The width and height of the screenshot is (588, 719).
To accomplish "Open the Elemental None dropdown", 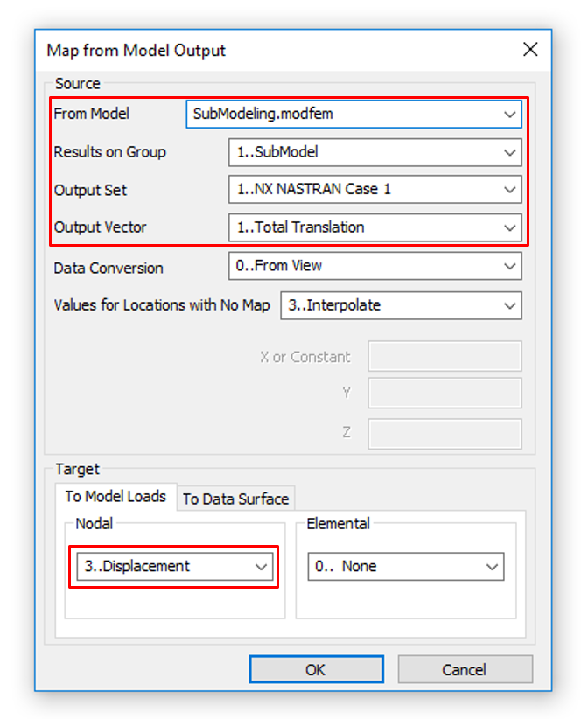I will pos(406,567).
